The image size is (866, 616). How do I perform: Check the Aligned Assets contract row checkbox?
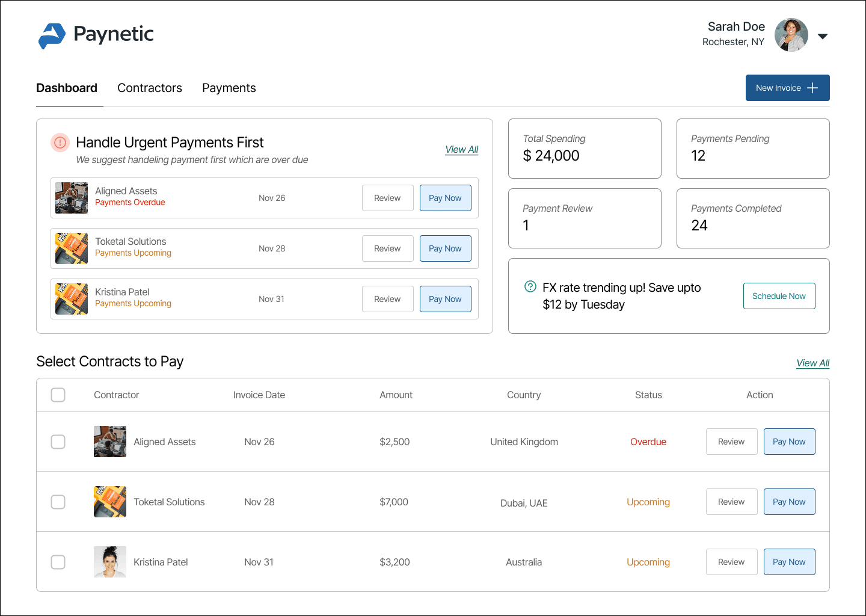tap(58, 442)
